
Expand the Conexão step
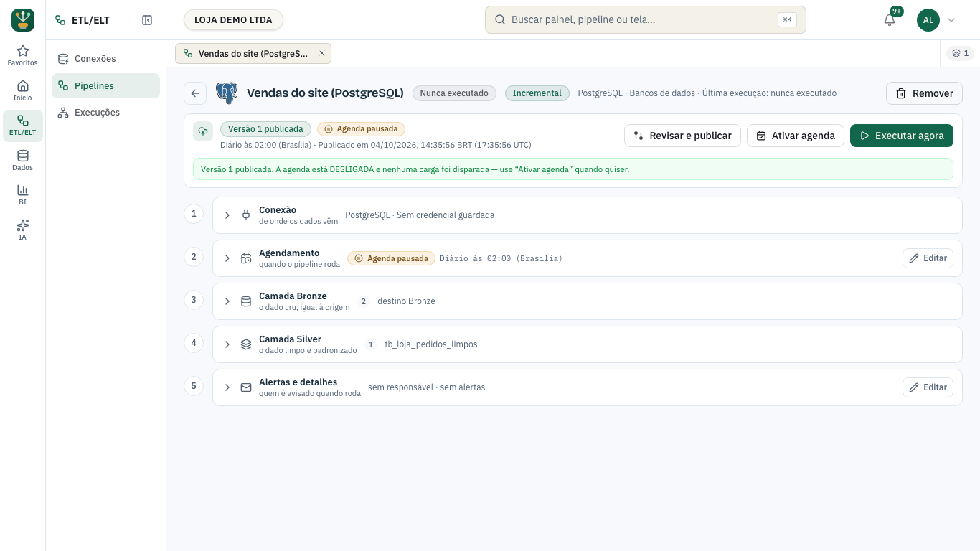click(227, 215)
